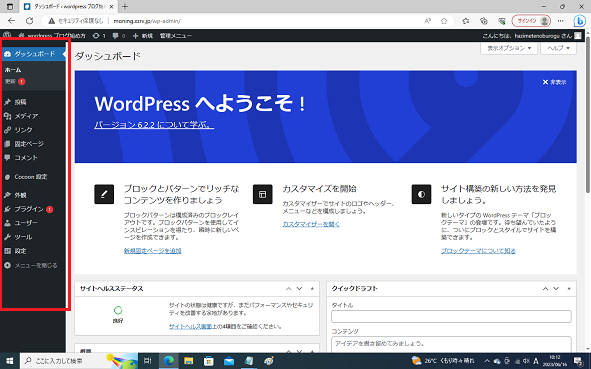Dismiss welcome panel with 非表示
This screenshot has width=591, height=369.
coord(554,82)
